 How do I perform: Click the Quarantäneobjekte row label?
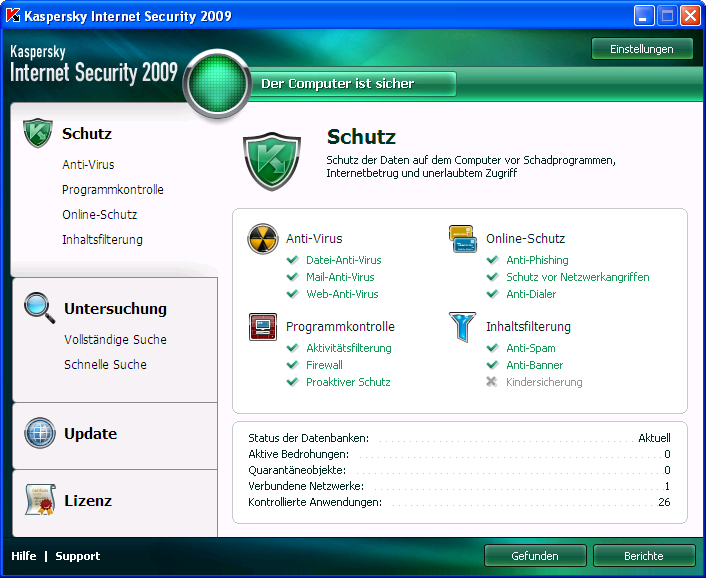tap(297, 470)
